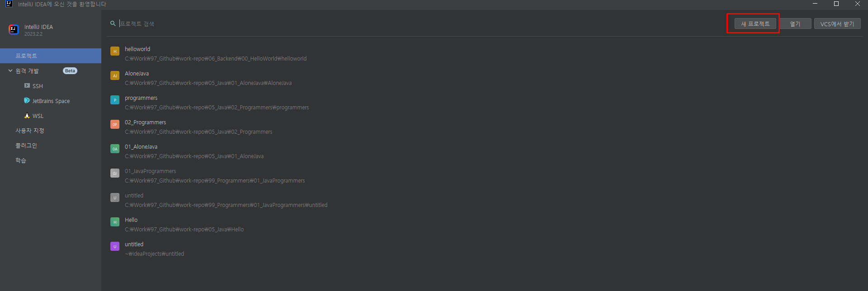Click the 01_JavaProgrammers project icon
This screenshot has width=868, height=291.
[115, 173]
